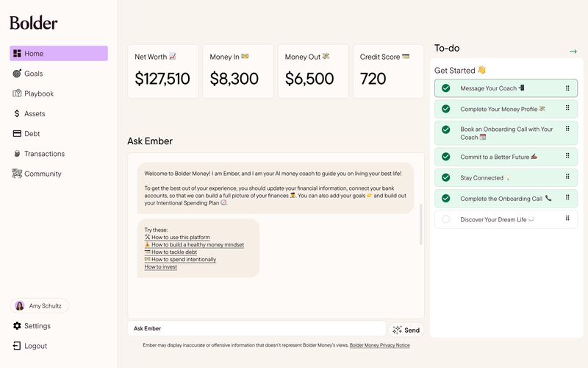Image resolution: width=588 pixels, height=368 pixels.
Task: Toggle the Stay Connected checkmark
Action: [445, 177]
